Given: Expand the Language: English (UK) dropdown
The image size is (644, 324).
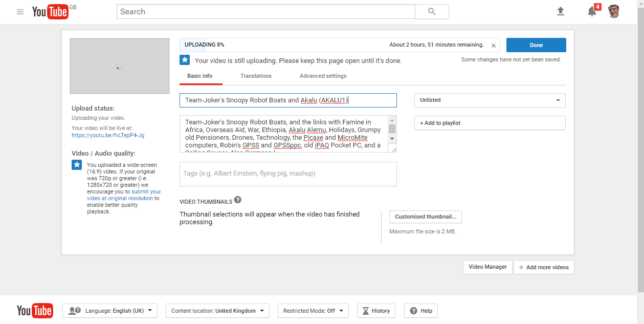Looking at the screenshot, I should pyautogui.click(x=110, y=311).
